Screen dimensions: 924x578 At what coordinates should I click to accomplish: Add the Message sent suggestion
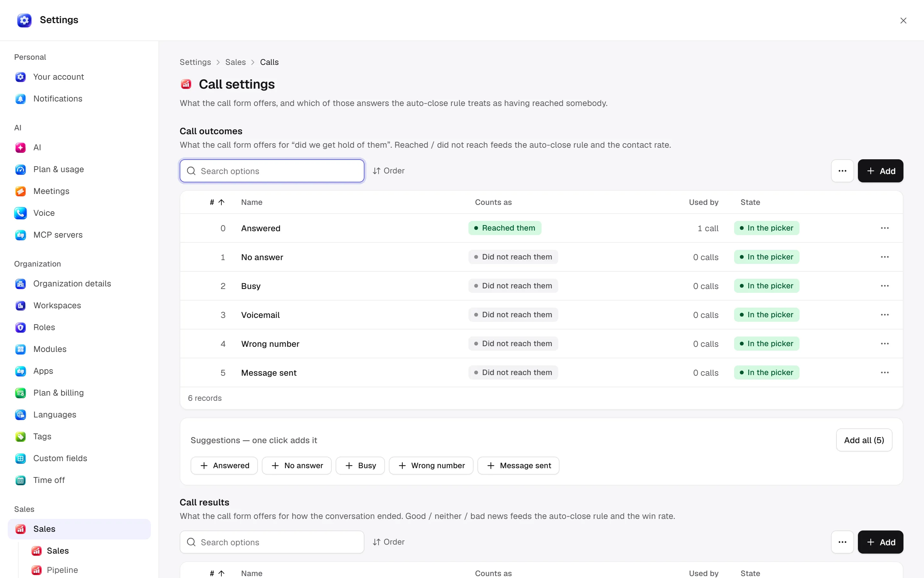(518, 465)
